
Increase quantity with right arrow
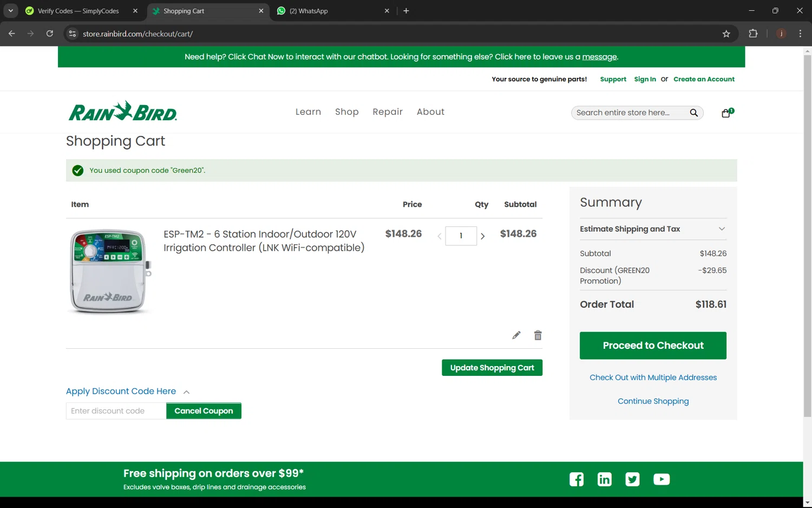(x=482, y=236)
